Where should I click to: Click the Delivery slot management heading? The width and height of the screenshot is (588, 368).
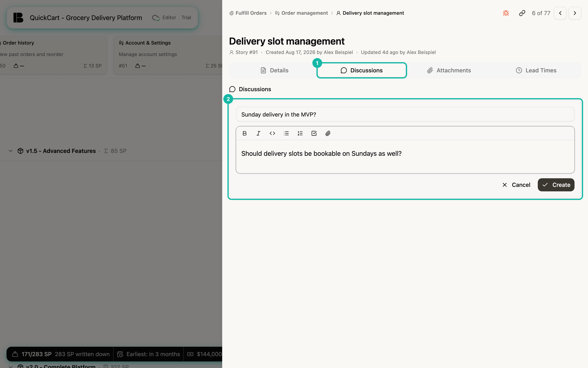point(287,41)
